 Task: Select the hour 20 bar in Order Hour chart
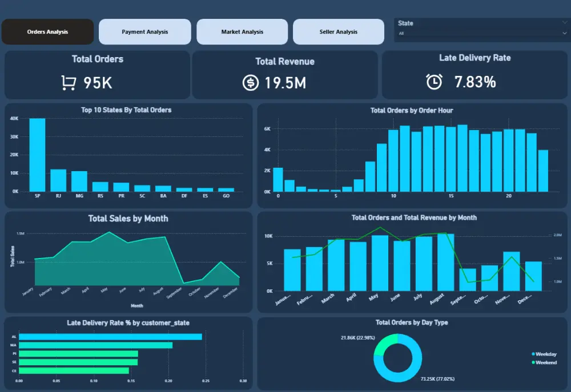pyautogui.click(x=509, y=160)
